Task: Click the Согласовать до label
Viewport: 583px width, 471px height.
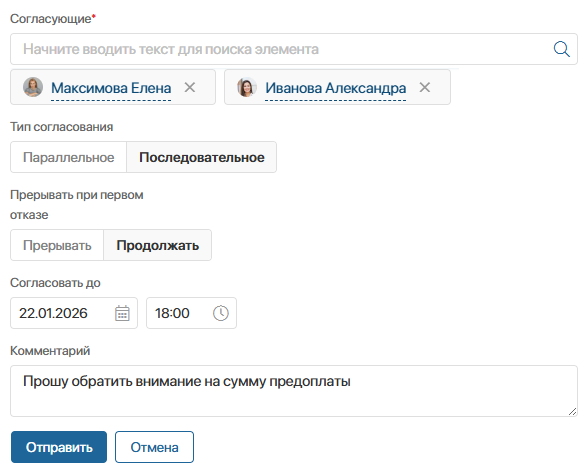Action: pyautogui.click(x=55, y=283)
